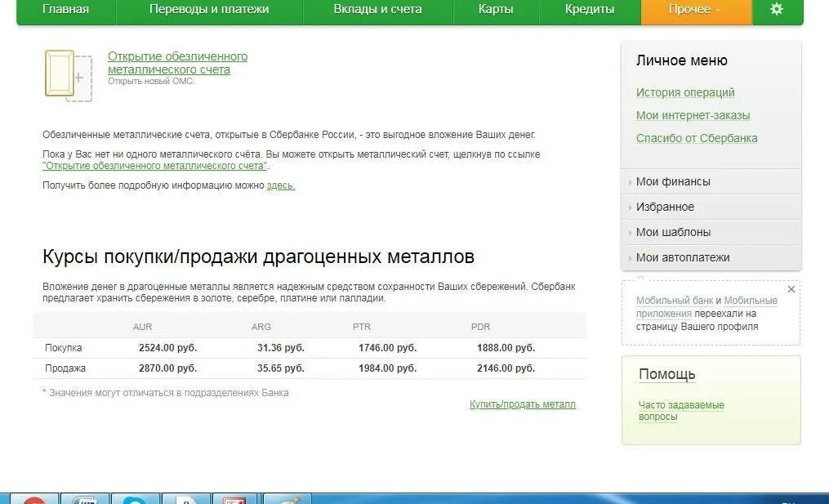Expand the Мои автоплатежи section
Image resolution: width=829 pixels, height=504 pixels.
click(683, 256)
